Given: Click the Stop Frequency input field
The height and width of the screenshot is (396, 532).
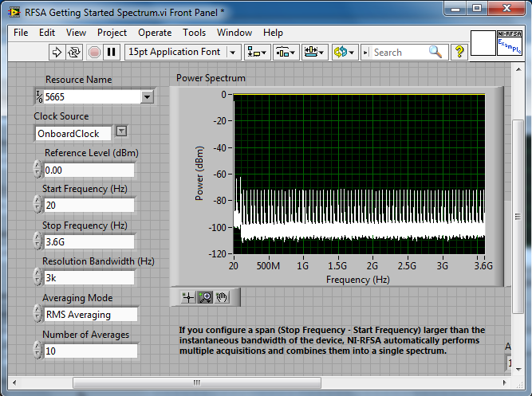Looking at the screenshot, I should [89, 242].
